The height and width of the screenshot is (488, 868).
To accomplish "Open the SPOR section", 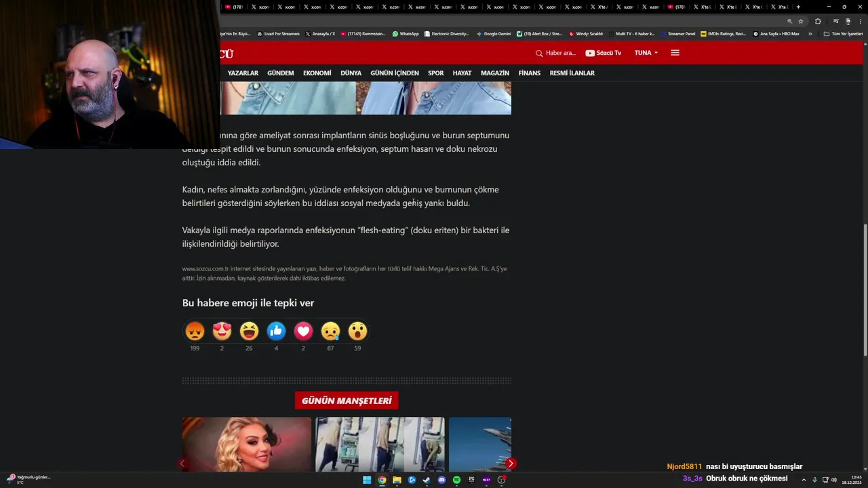I will pos(436,73).
